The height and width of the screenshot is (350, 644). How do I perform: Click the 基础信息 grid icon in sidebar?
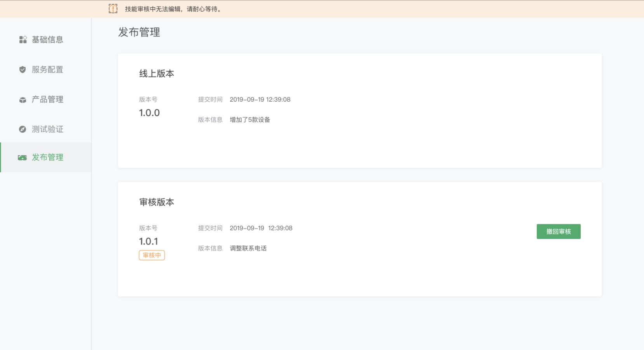[x=23, y=39]
